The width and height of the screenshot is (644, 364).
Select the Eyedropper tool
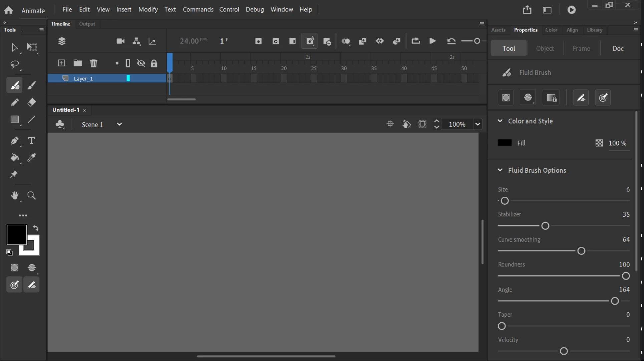click(x=32, y=158)
